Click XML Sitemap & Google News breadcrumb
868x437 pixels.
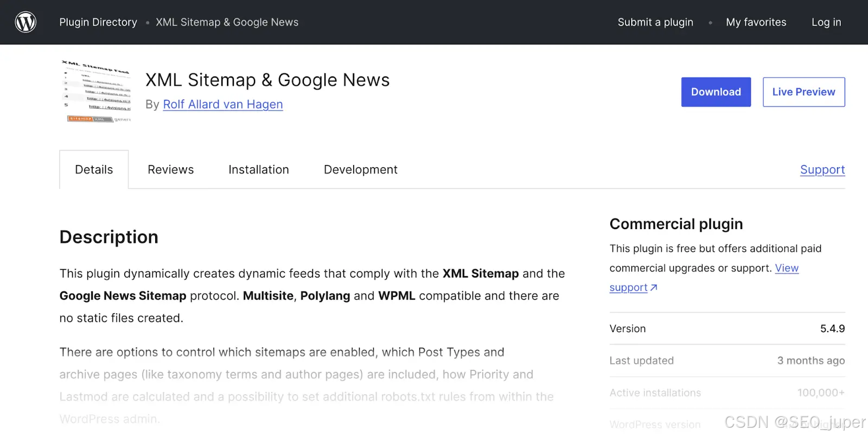(x=227, y=22)
